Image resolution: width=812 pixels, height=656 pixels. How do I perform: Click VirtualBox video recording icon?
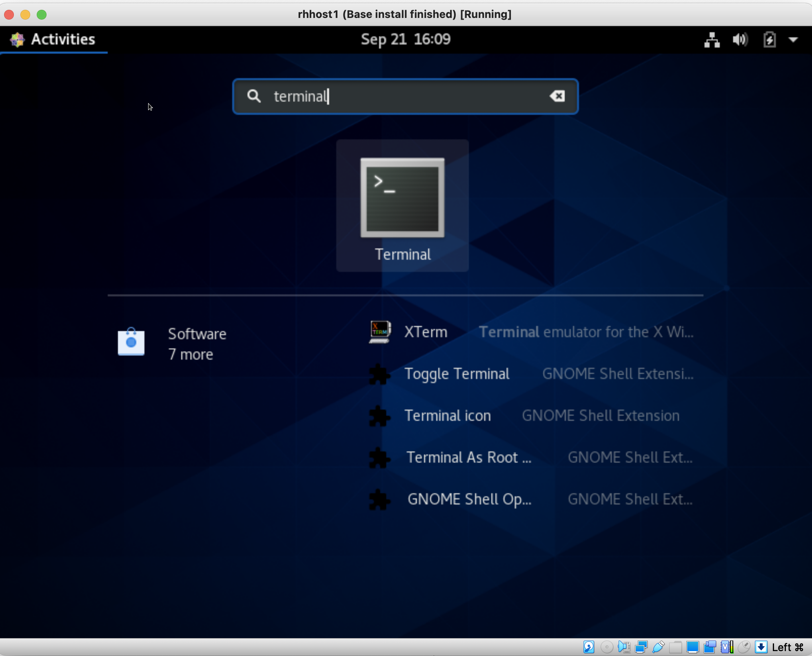710,647
